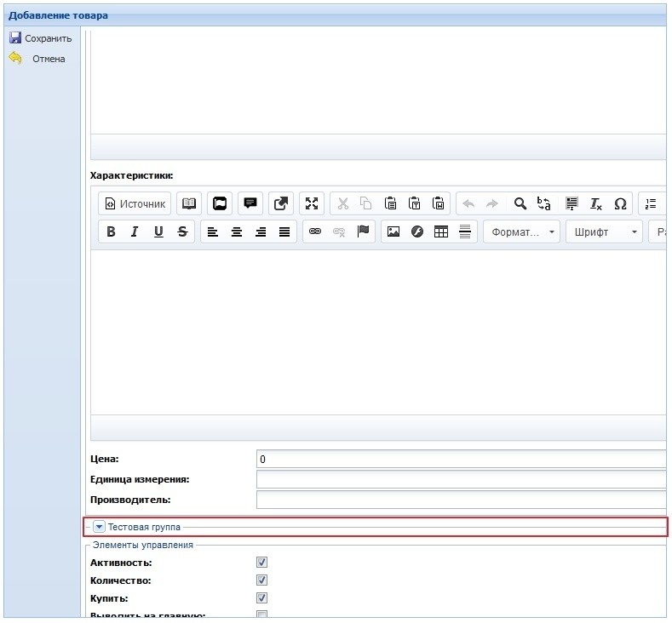672x623 pixels.
Task: Insert a table into the editor
Action: [441, 231]
